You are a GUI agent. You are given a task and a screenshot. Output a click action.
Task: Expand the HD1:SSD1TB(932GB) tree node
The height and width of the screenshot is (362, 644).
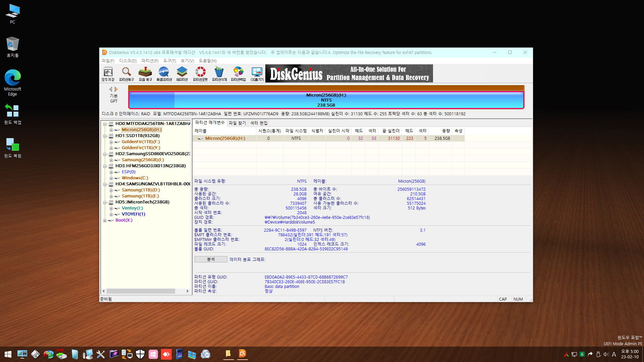106,135
